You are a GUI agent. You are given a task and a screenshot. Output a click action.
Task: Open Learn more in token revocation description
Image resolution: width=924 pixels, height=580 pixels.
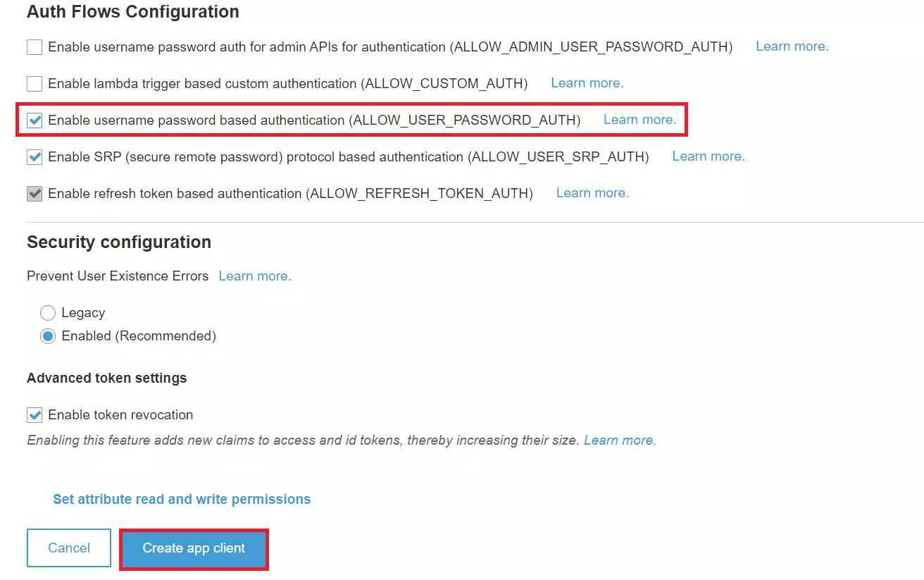[x=618, y=440]
